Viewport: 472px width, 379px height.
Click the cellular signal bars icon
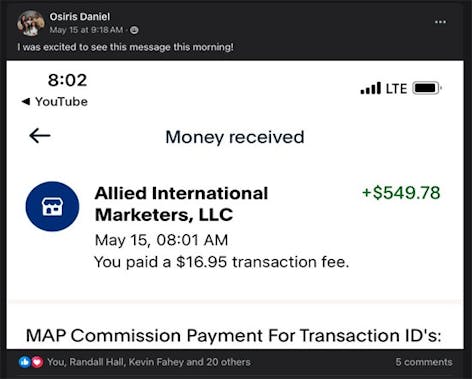[370, 88]
